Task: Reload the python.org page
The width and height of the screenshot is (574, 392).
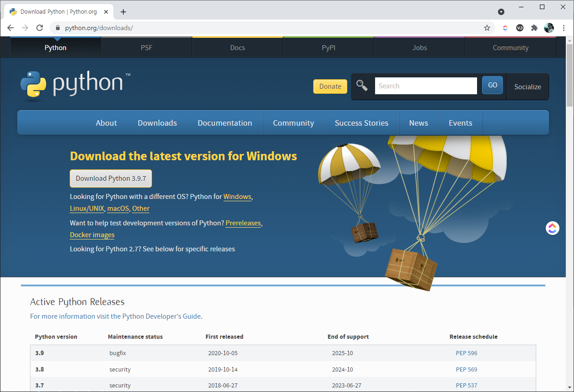Action: point(40,28)
